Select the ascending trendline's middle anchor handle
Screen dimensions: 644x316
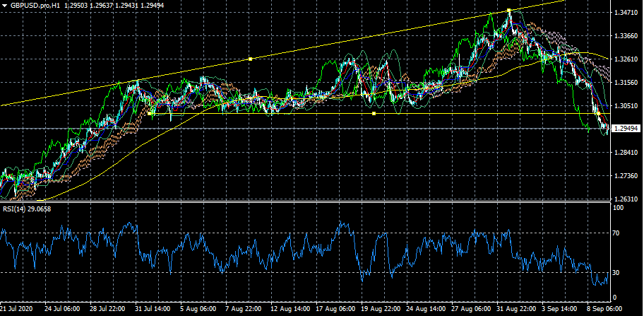[251, 59]
